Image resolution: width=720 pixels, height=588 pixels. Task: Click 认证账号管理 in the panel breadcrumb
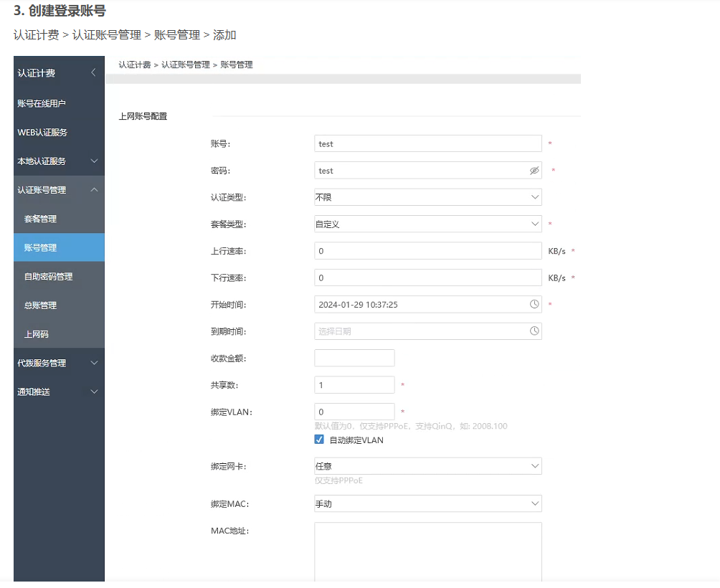coord(186,65)
